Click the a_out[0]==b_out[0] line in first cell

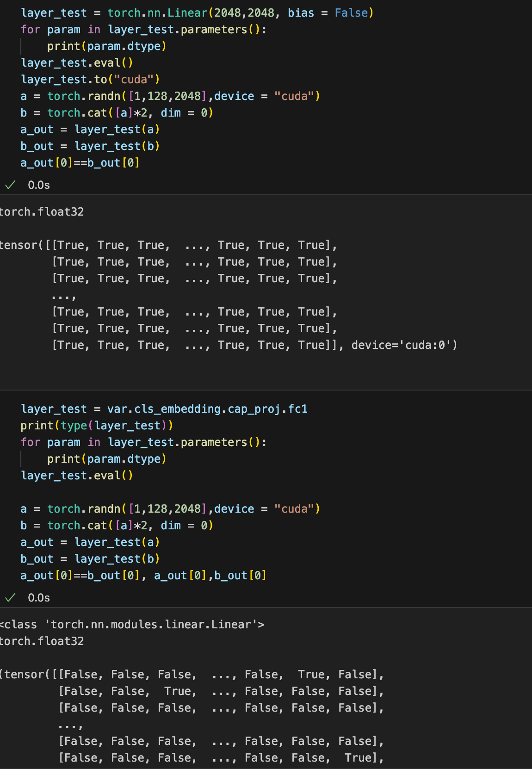(x=80, y=163)
